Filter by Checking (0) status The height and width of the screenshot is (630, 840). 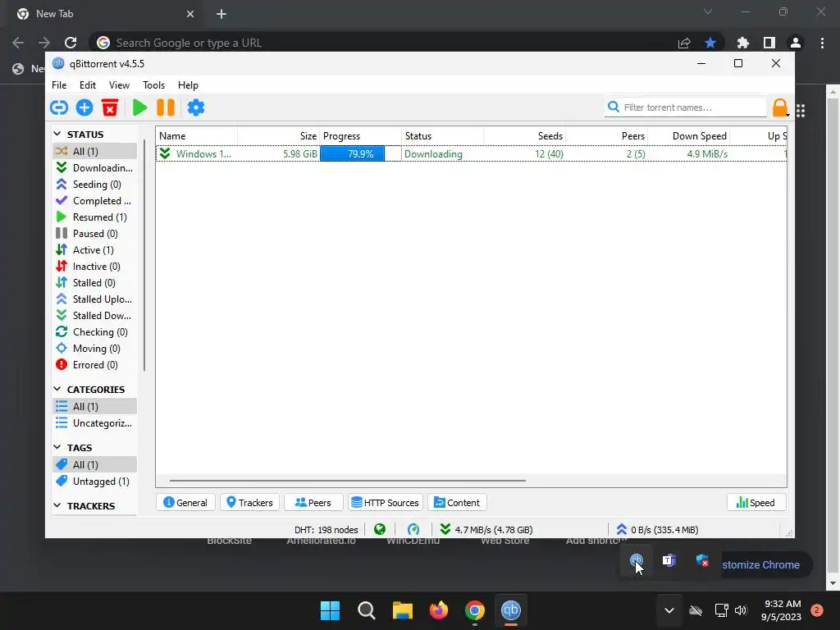tap(95, 332)
